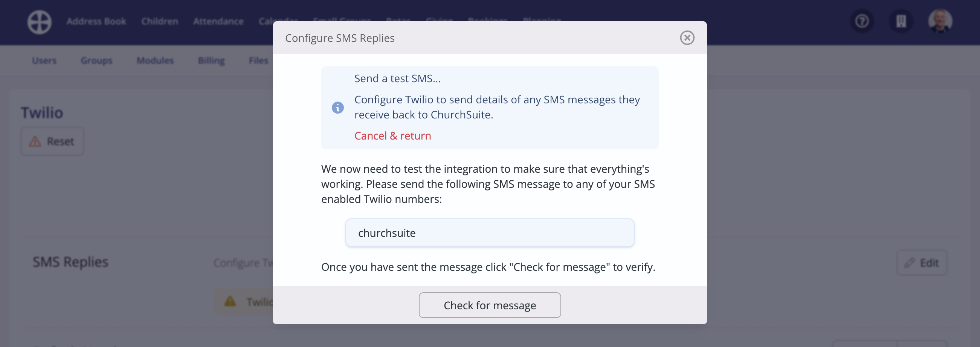Open the help question mark icon
This screenshot has height=347, width=980.
click(x=862, y=21)
